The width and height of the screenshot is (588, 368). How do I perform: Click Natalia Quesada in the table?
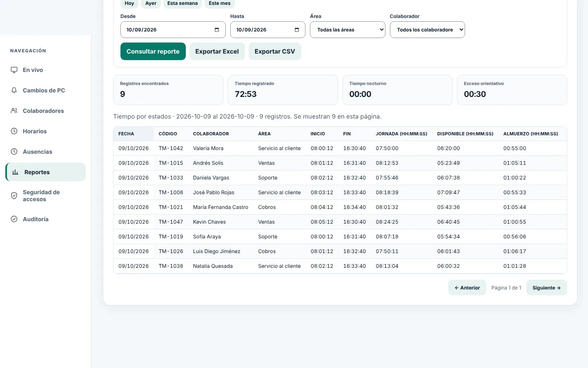[213, 266]
